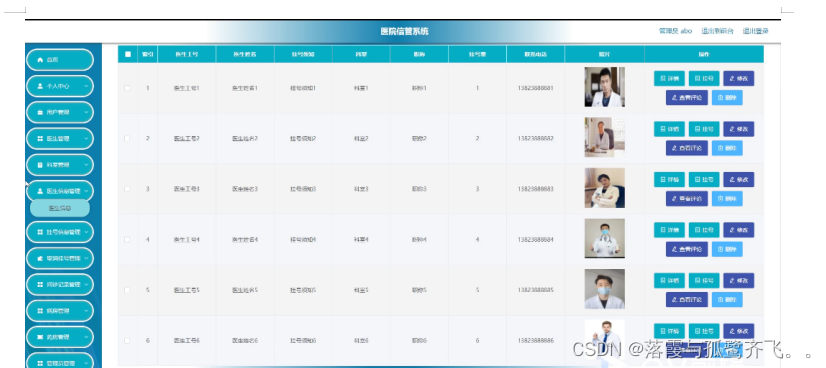The height and width of the screenshot is (368, 826).
Task: Select the 医生信息 submenu item
Action: (60, 208)
